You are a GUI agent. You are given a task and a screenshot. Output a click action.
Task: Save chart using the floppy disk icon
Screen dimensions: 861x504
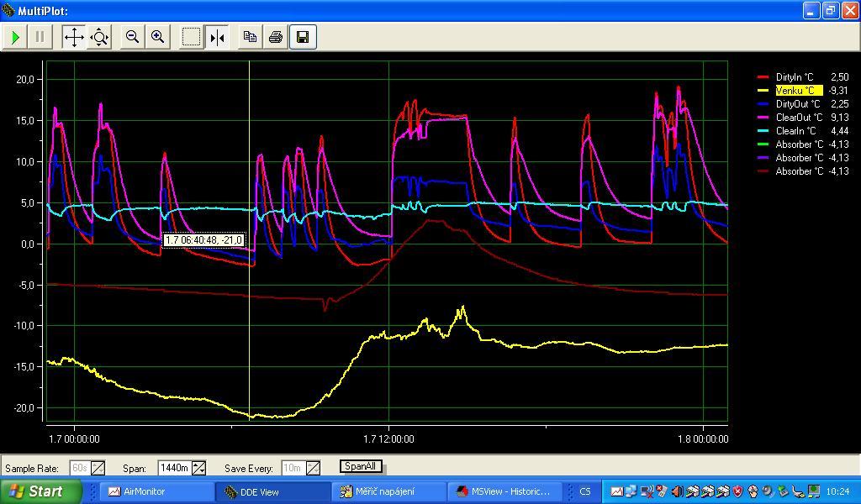pos(303,37)
